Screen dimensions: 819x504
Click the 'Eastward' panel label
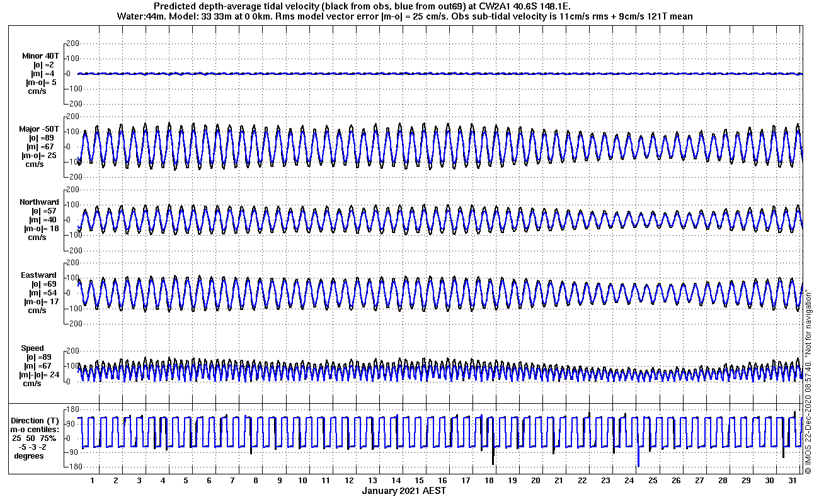pos(39,275)
